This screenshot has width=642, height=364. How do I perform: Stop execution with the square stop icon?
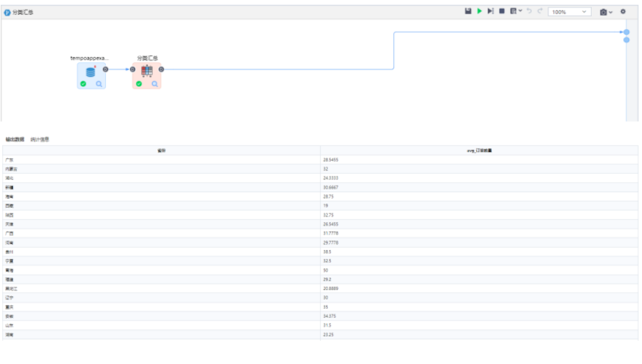coord(502,12)
